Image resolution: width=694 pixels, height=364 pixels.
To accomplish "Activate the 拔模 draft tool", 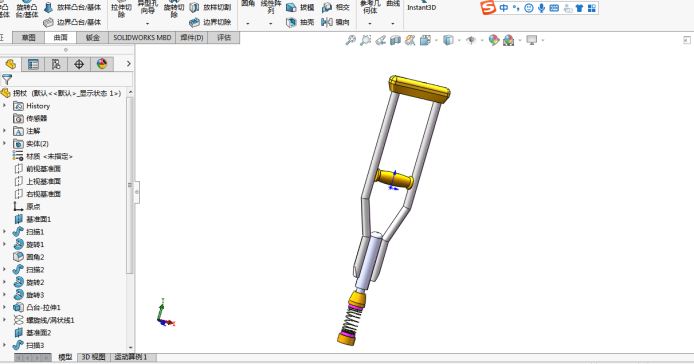I will pos(300,8).
